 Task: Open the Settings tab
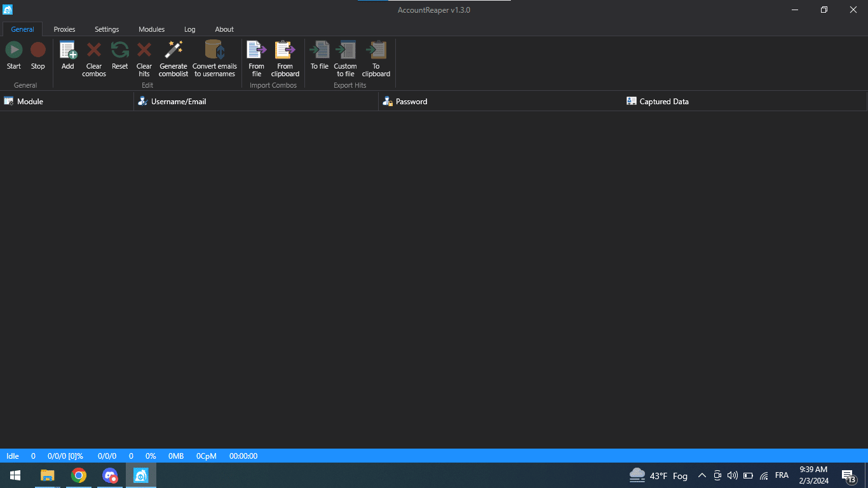(107, 29)
